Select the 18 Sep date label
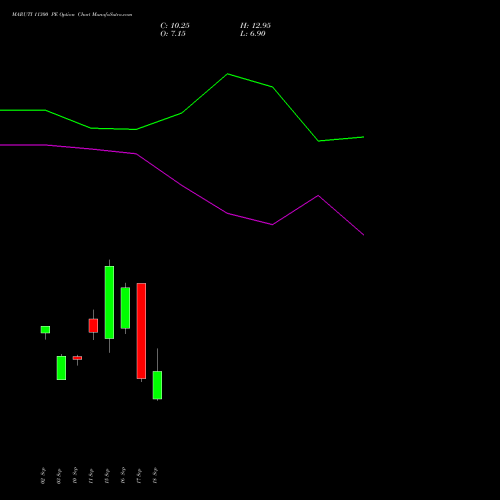This screenshot has height=500, width=500. [x=155, y=476]
